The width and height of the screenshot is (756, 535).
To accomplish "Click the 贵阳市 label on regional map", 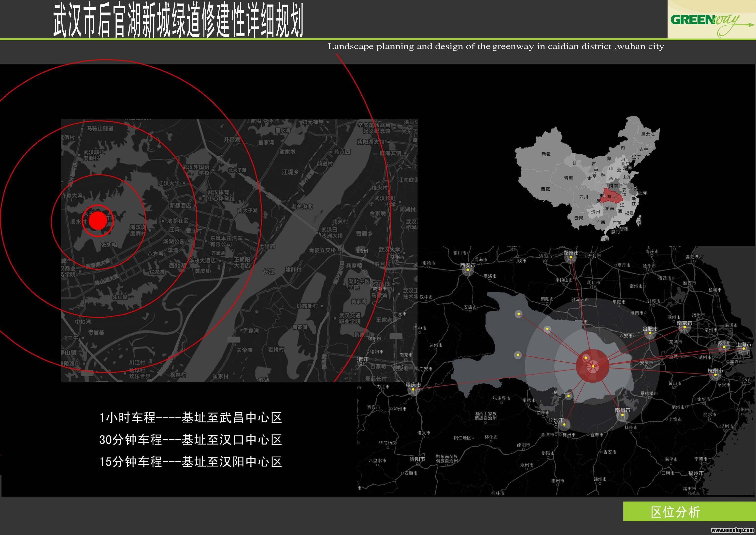I will coord(417,459).
